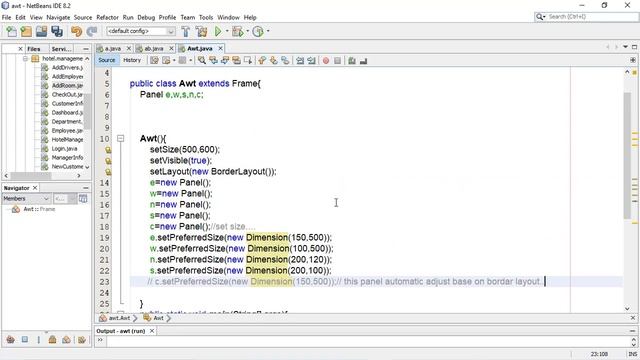Run the project with green play icon
The image size is (640, 360).
[x=218, y=31]
